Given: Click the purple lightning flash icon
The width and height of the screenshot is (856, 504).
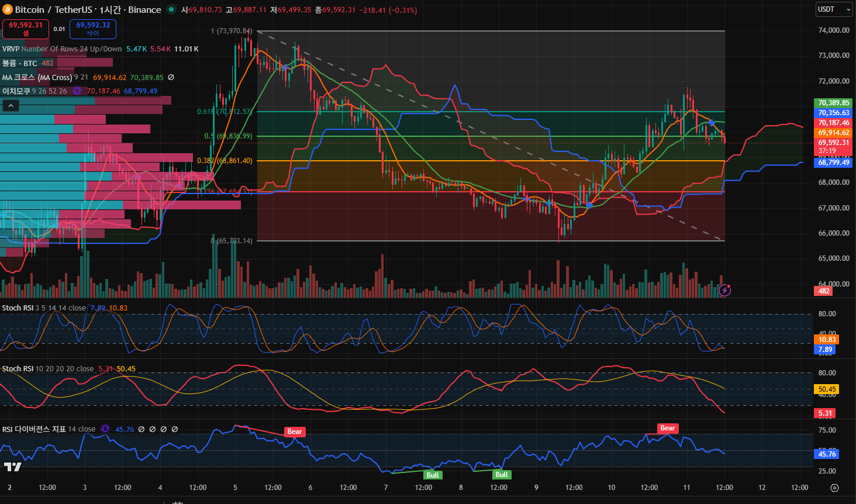Looking at the screenshot, I should coord(724,290).
